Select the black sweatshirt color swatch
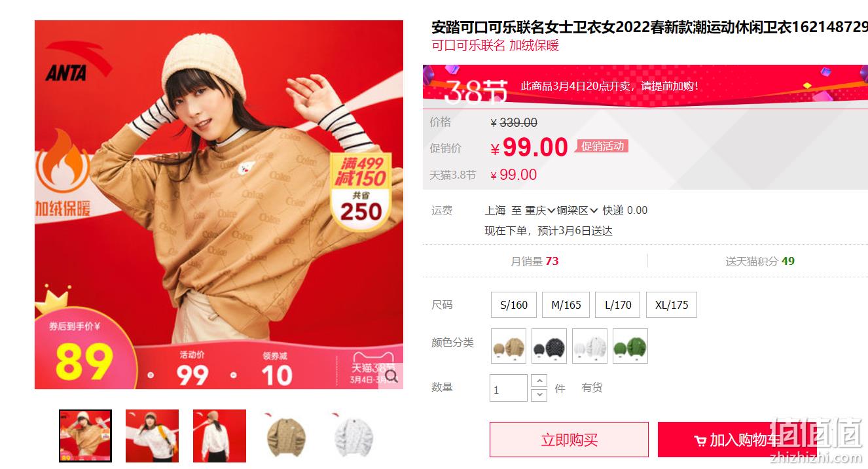 tap(549, 346)
